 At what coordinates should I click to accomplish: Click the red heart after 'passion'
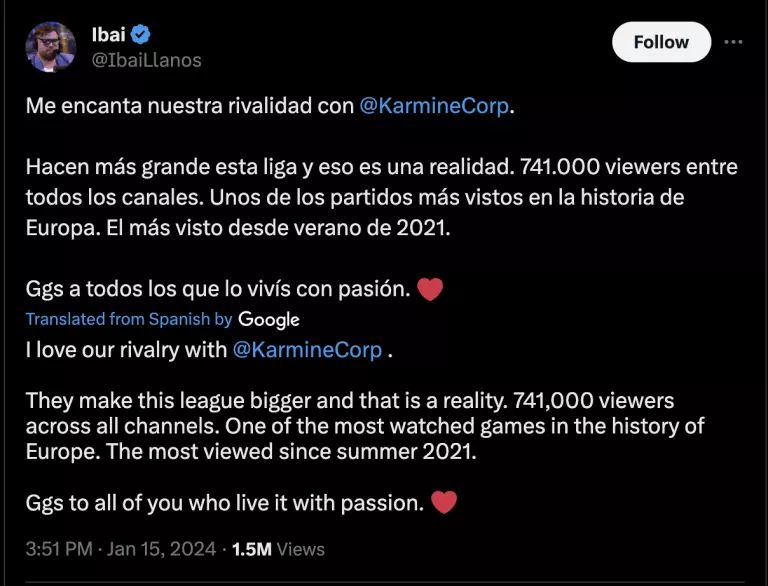pyautogui.click(x=444, y=503)
